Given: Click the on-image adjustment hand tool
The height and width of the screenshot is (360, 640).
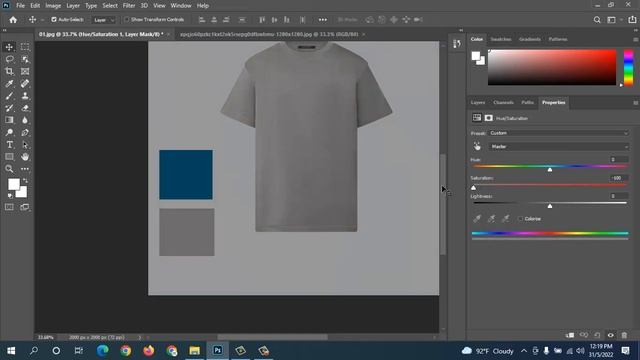Looking at the screenshot, I should click(x=477, y=146).
